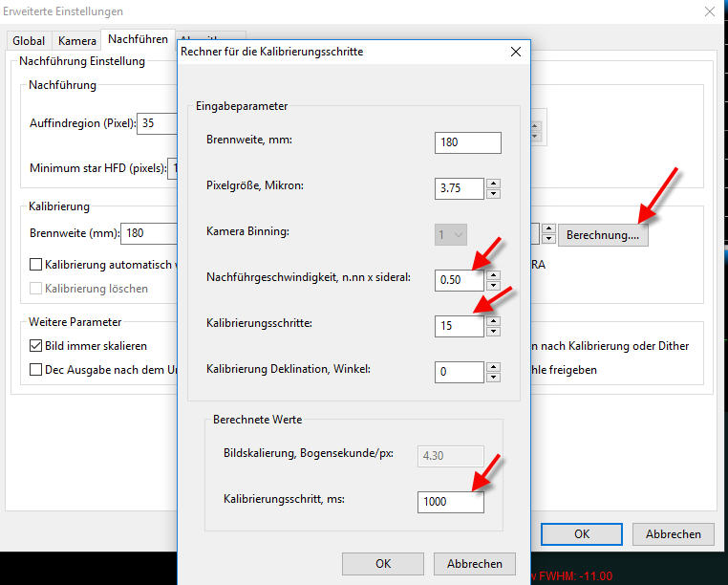
Task: Decrease Kalibrierungsschritte with down arrow
Action: 493,331
